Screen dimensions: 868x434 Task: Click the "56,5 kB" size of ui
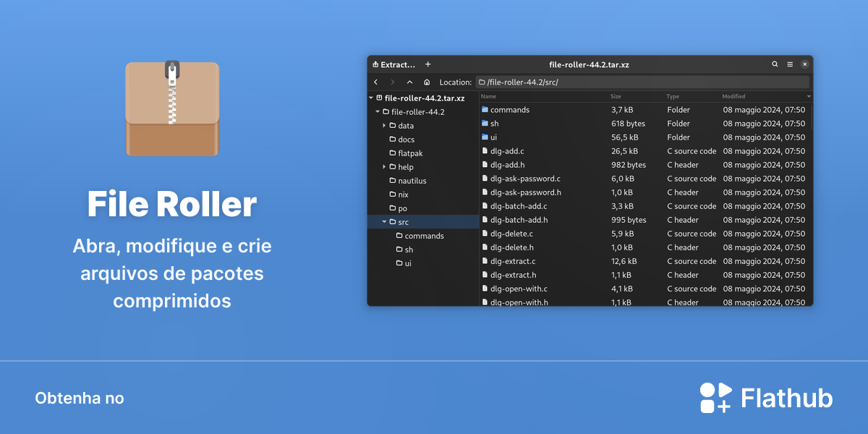[x=625, y=137]
